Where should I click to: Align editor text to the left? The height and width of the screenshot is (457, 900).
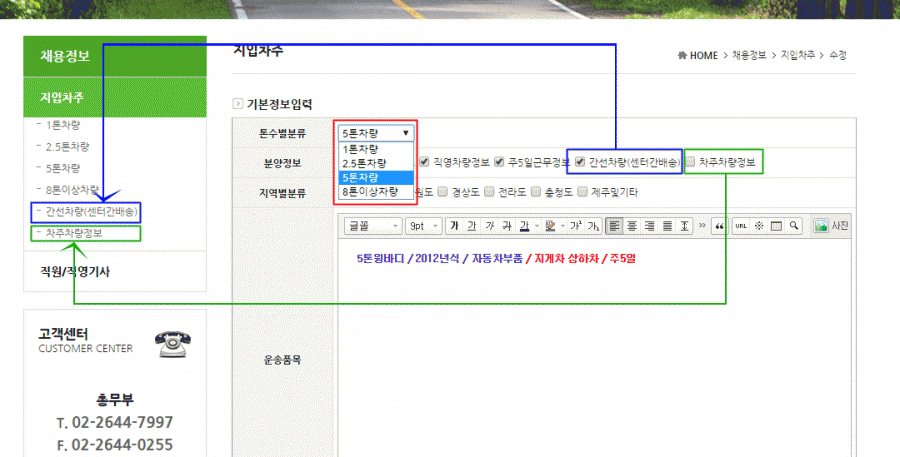tap(614, 226)
